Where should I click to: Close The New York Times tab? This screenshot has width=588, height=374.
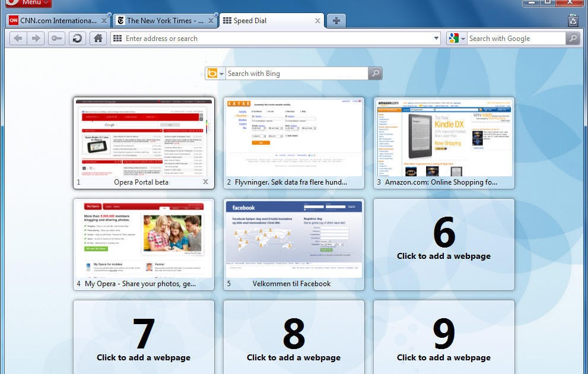[211, 21]
